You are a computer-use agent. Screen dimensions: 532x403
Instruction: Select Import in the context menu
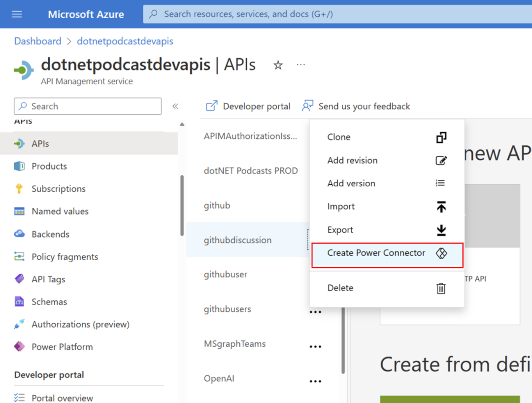coord(387,206)
